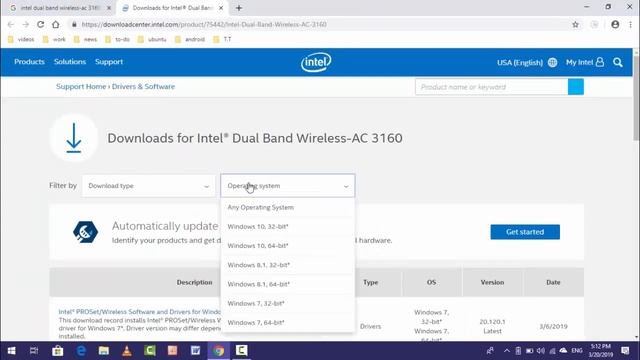Open the clock and date flyout
This screenshot has height=360, width=640.
pos(600,351)
